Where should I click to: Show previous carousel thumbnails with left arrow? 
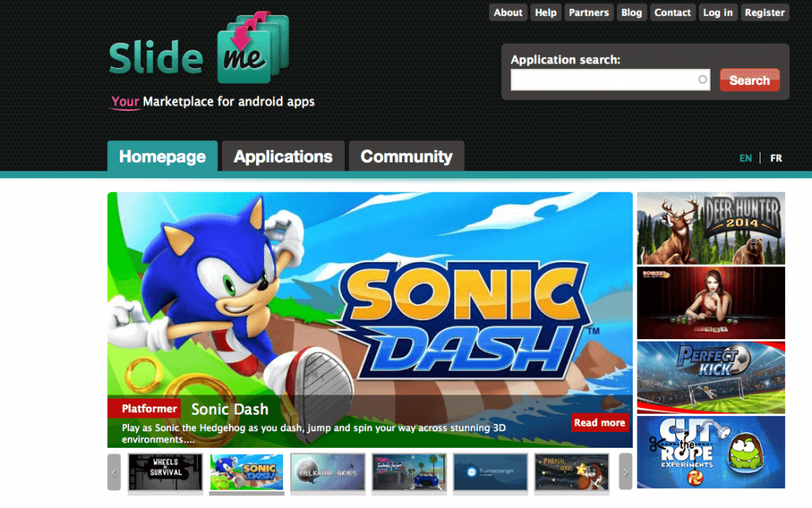tap(114, 472)
